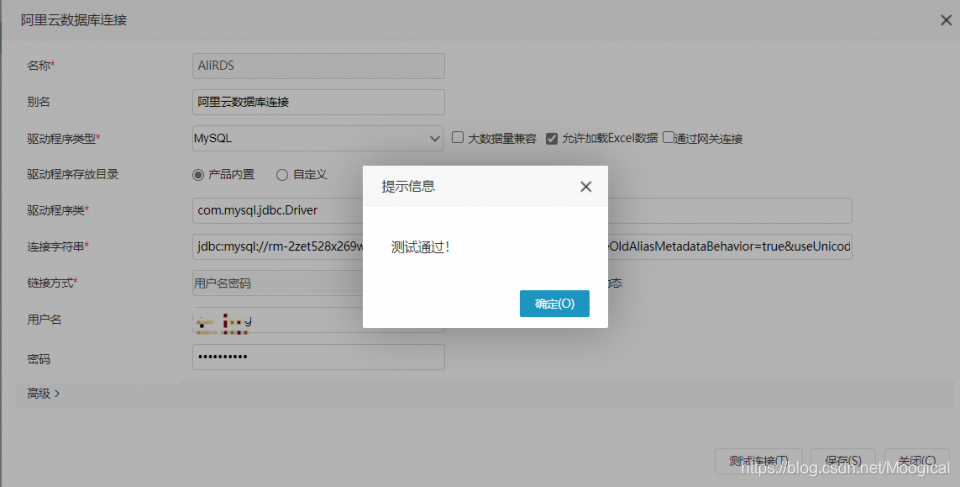Click the 别名 input field
Viewport: 960px width, 487px height.
click(x=318, y=102)
